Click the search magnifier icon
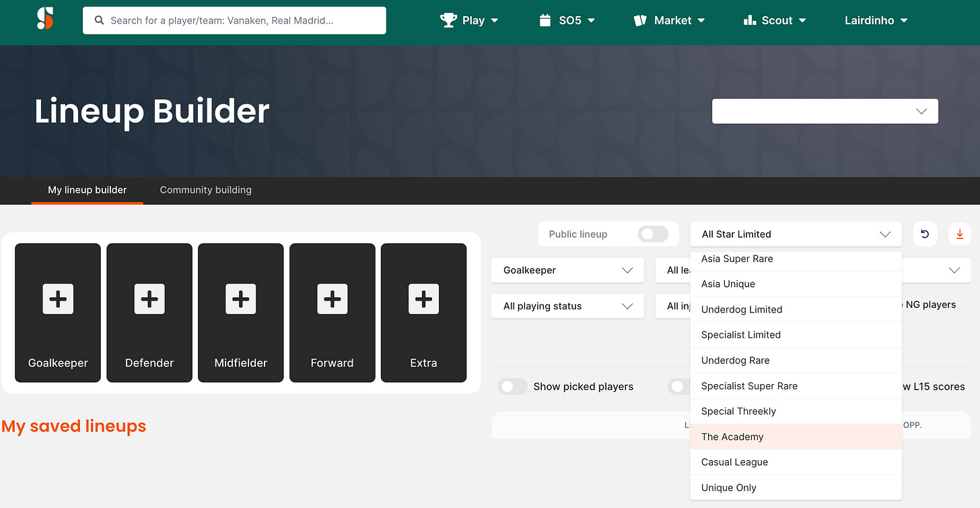The width and height of the screenshot is (980, 508). 99,21
